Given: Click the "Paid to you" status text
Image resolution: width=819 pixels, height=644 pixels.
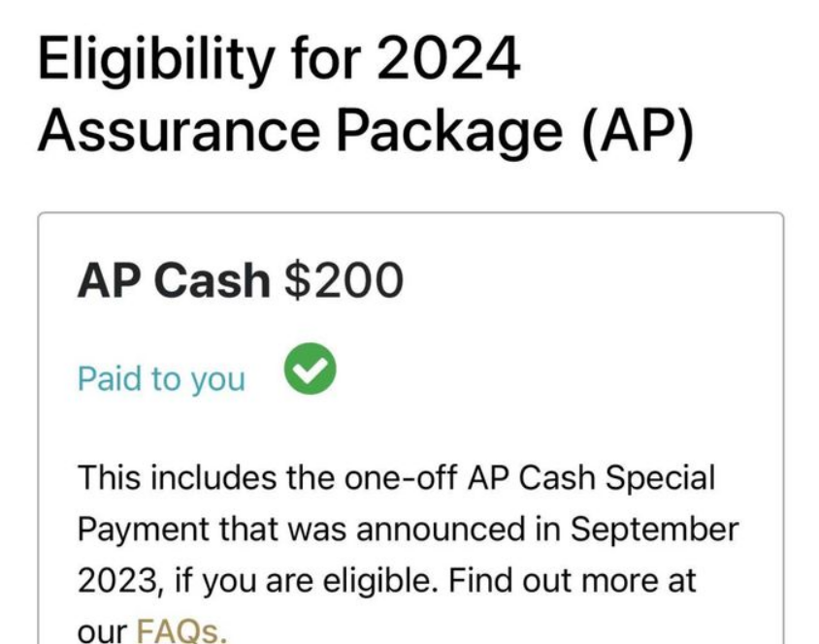Looking at the screenshot, I should (x=161, y=378).
